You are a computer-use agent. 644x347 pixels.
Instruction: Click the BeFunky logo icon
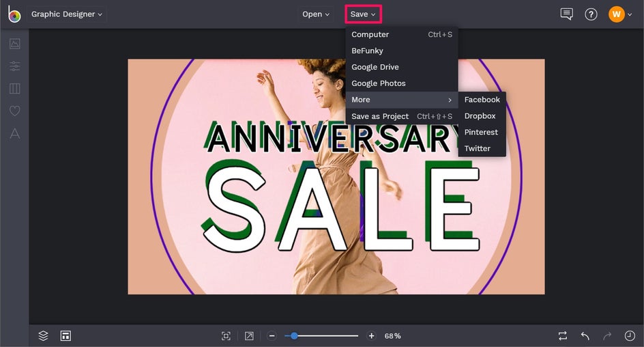pos(14,14)
